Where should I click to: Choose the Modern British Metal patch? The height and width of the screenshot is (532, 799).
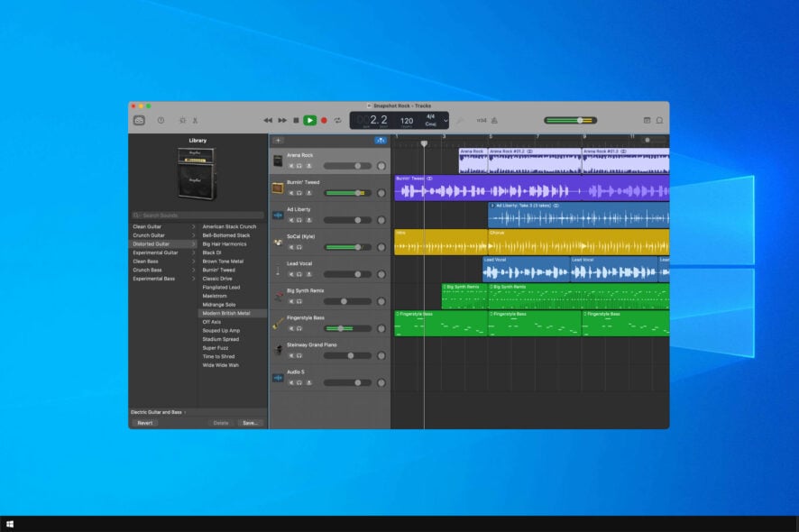226,314
